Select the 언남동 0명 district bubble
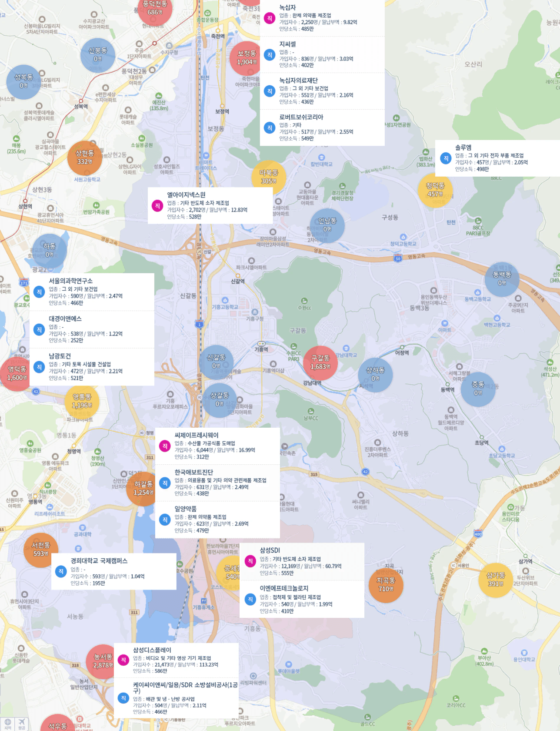This screenshot has width=560, height=731. point(327,225)
